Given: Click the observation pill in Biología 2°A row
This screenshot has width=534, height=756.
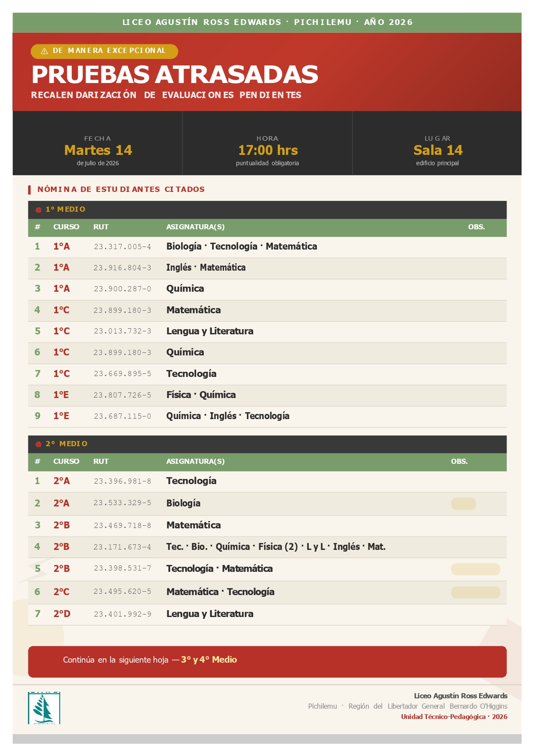Looking at the screenshot, I should [463, 504].
